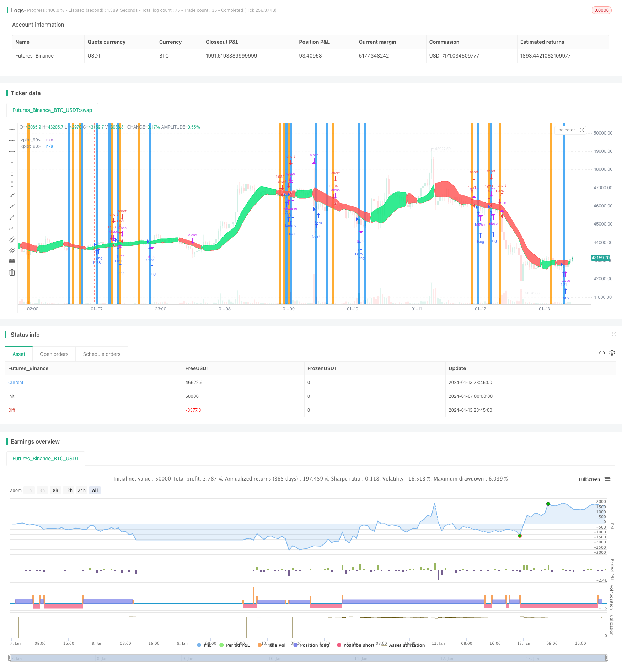This screenshot has width=622, height=672.
Task: Set zoom range to 12h
Action: tap(69, 490)
